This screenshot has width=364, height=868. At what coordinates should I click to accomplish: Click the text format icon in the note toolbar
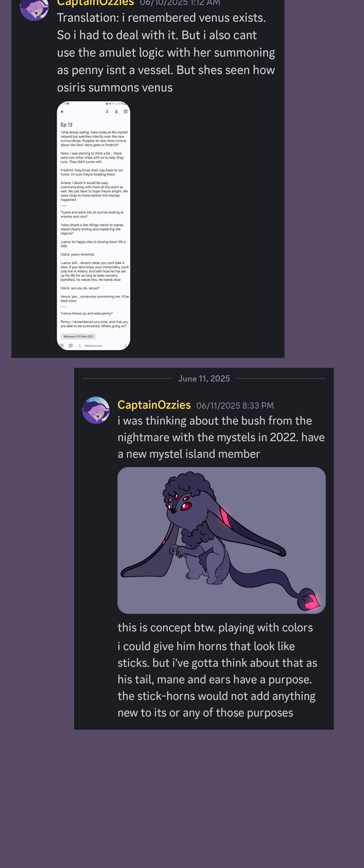(x=80, y=346)
